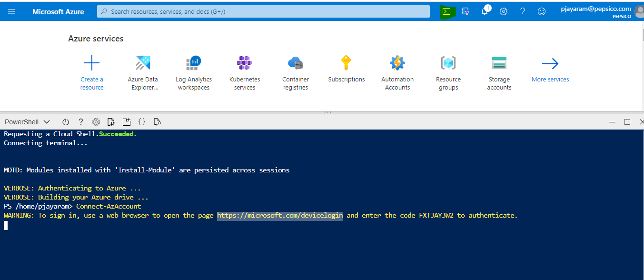644x280 pixels.
Task: Click the code FXTJAY3W2 in terminal
Action: [436, 215]
